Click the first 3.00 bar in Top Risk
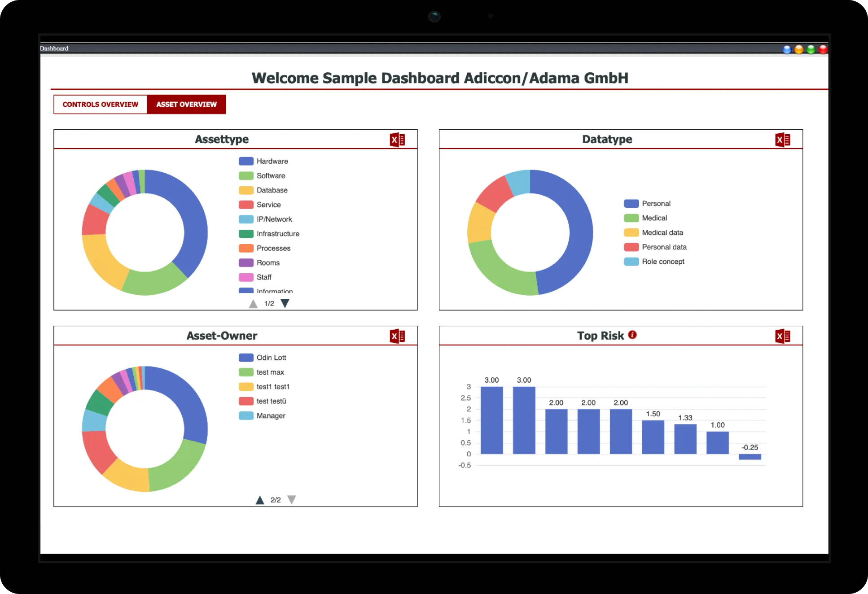The width and height of the screenshot is (868, 594). [492, 420]
